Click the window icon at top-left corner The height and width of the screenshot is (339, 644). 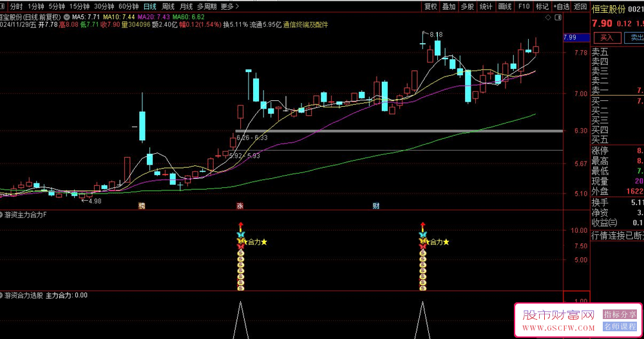[x=2, y=6]
